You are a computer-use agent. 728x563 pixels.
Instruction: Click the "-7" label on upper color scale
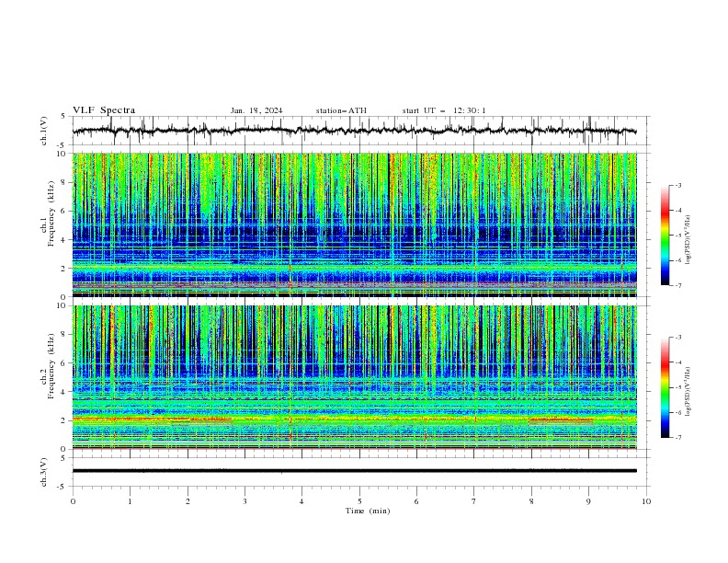tap(678, 285)
